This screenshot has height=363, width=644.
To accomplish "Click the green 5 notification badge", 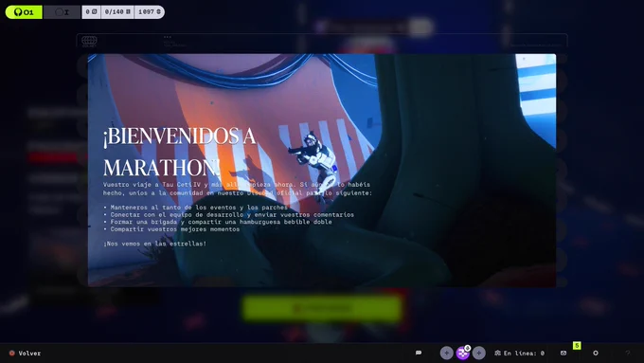I will [577, 346].
